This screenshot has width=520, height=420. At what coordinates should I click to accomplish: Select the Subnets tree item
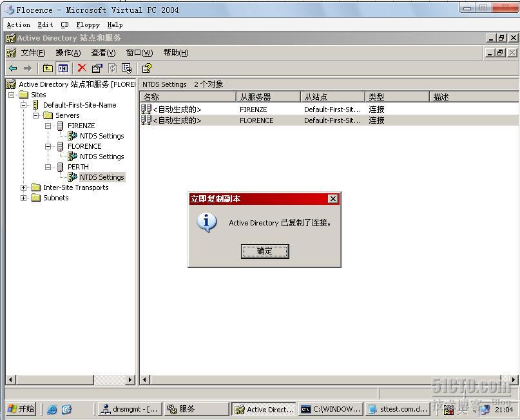[55, 198]
